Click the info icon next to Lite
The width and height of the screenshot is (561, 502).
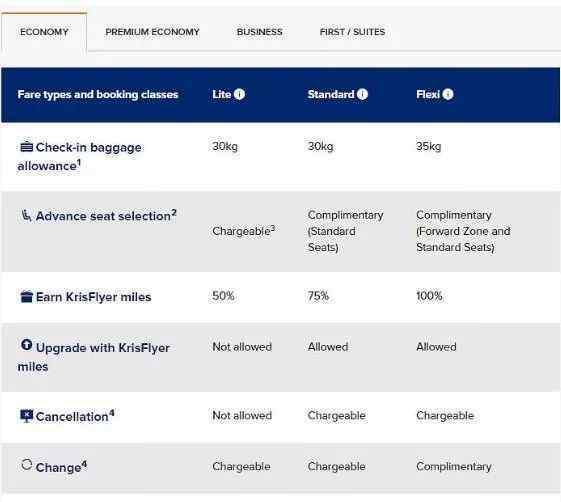[x=239, y=94]
